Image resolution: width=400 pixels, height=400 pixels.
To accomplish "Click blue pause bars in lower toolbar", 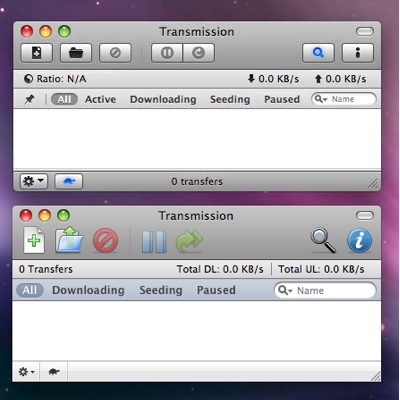I will [154, 241].
